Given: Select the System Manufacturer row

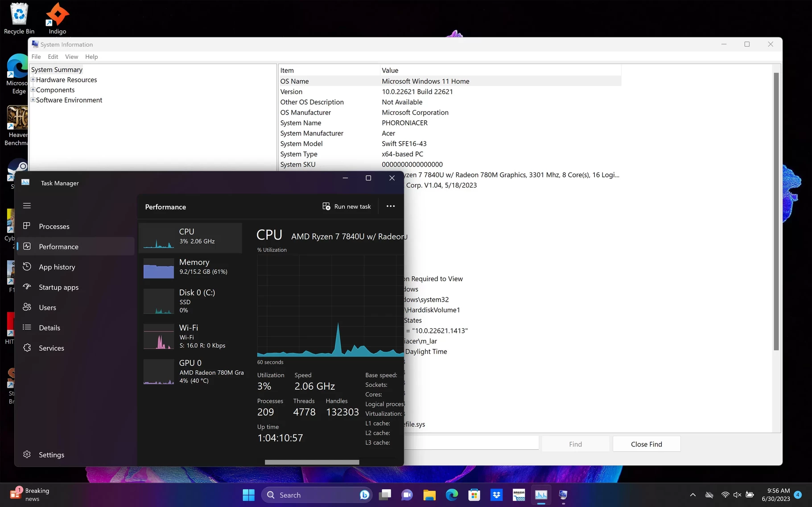Looking at the screenshot, I should (450, 133).
